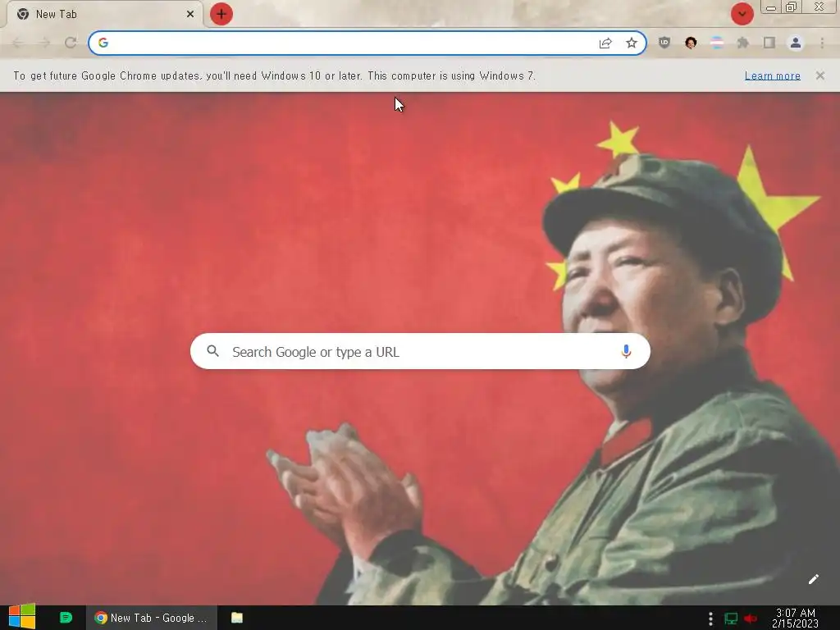Switch to New Tab - Google taskbar button
This screenshot has height=630, width=840.
point(152,618)
